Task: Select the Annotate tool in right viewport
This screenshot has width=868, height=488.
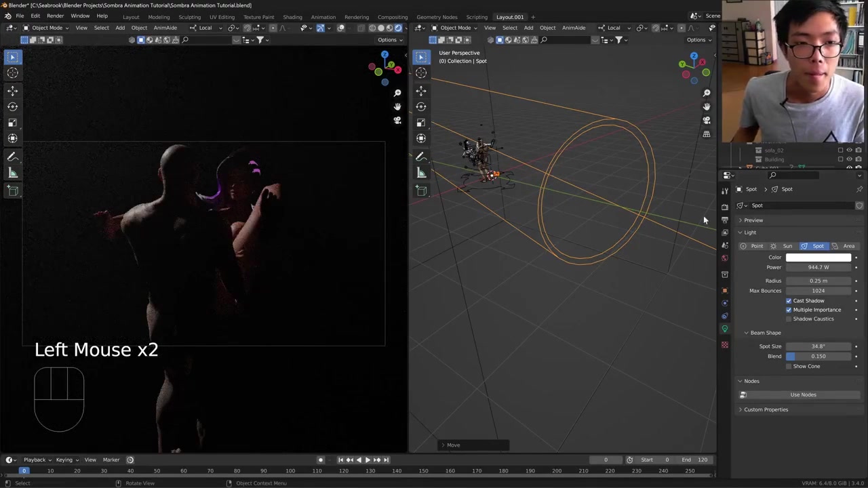Action: [x=421, y=157]
